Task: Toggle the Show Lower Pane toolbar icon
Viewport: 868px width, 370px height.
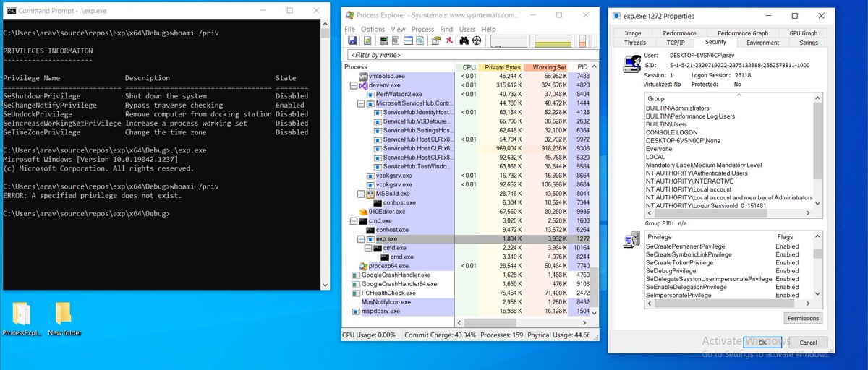Action: click(408, 40)
